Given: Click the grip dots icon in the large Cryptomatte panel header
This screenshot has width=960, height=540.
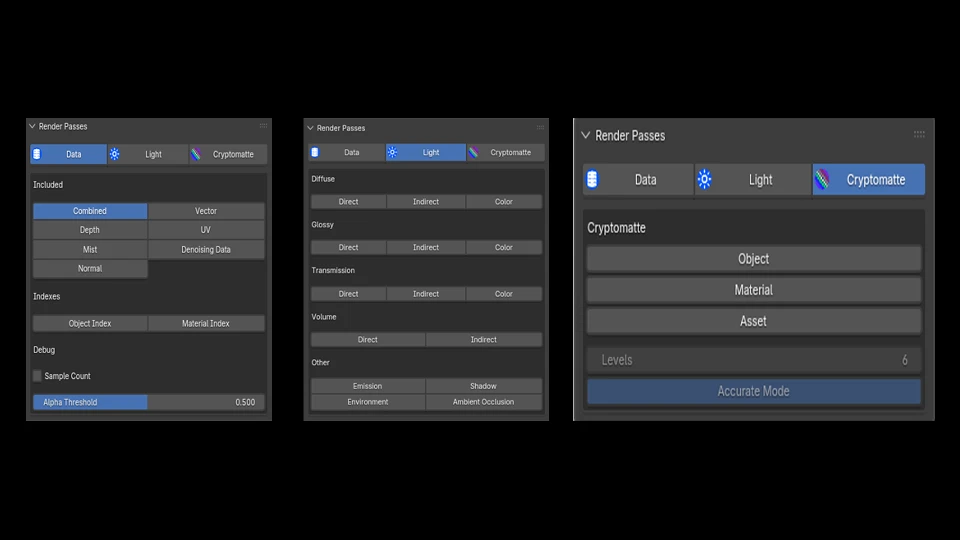Looking at the screenshot, I should (x=919, y=134).
